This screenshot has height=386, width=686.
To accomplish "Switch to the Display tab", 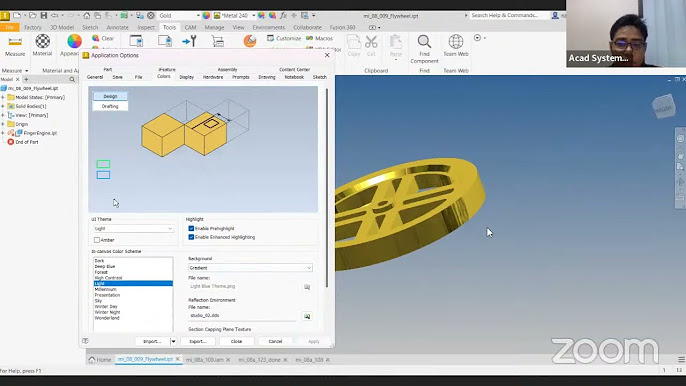I will 186,77.
